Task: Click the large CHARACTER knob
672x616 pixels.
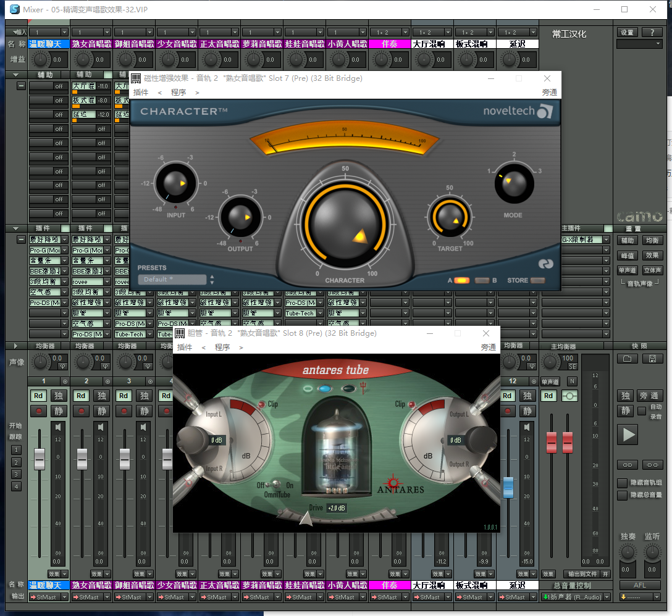Action: click(x=345, y=223)
